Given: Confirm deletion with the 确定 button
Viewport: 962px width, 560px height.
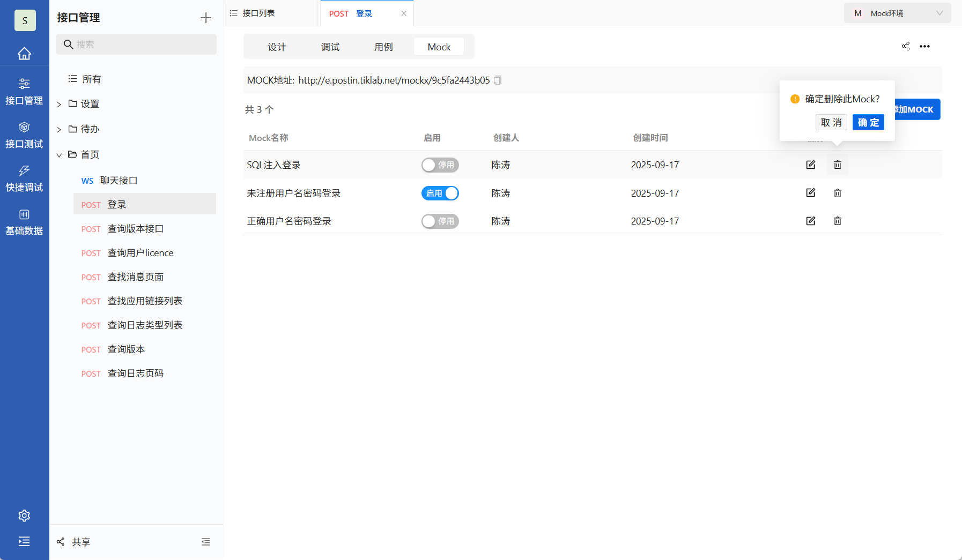Looking at the screenshot, I should (868, 122).
